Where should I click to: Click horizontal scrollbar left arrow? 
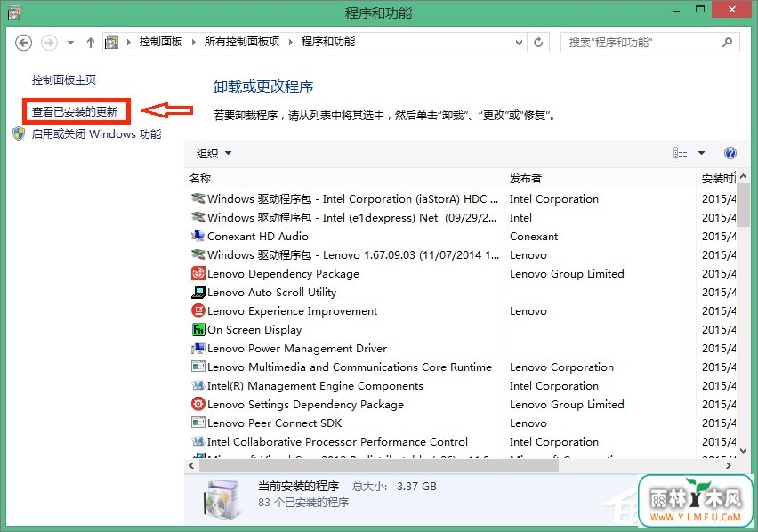tap(191, 466)
